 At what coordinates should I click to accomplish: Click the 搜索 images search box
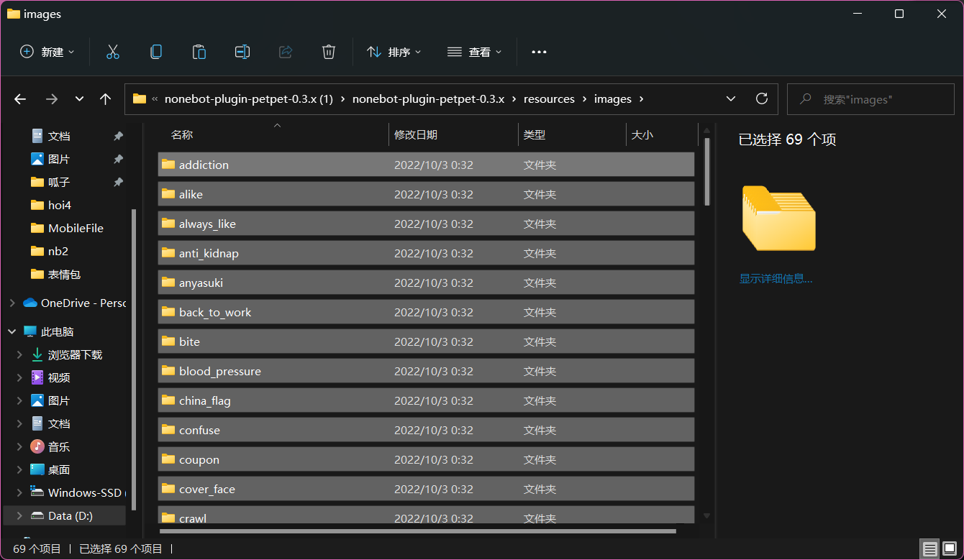coord(870,98)
